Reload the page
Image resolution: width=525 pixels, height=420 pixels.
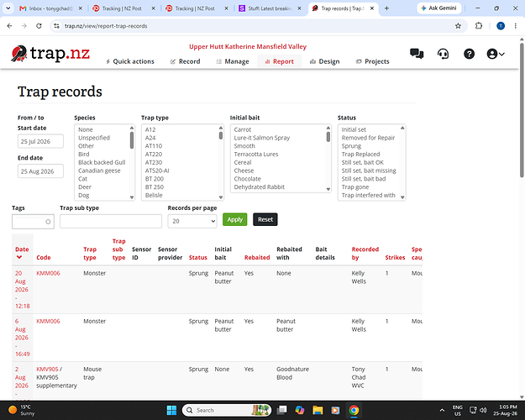(39, 26)
